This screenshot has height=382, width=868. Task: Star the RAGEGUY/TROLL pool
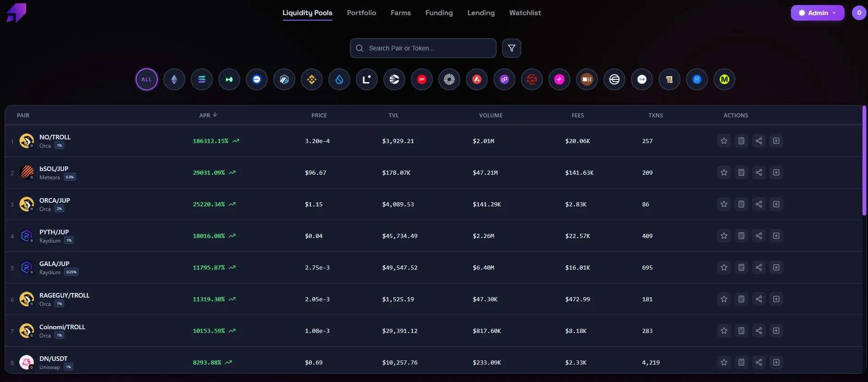724,299
